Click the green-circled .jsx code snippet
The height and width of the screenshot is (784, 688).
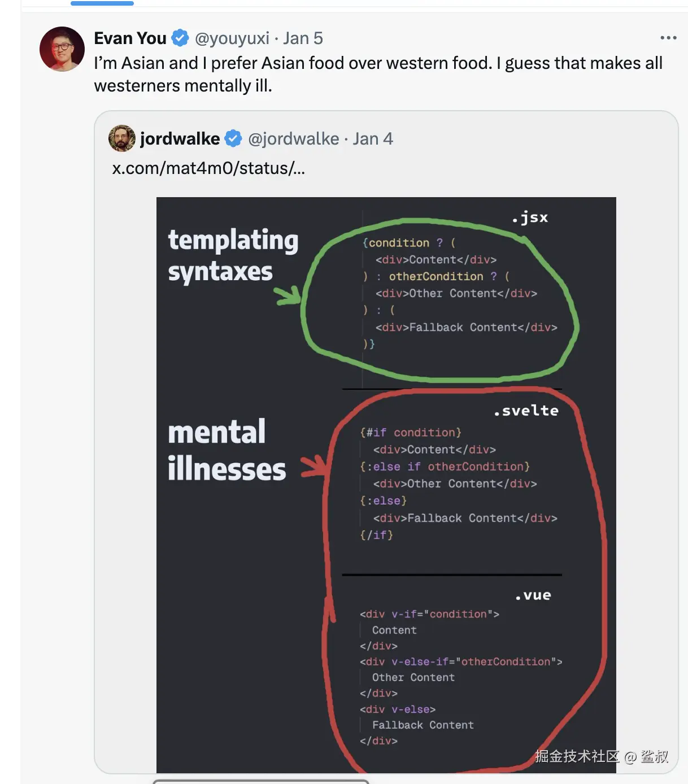tap(458, 293)
